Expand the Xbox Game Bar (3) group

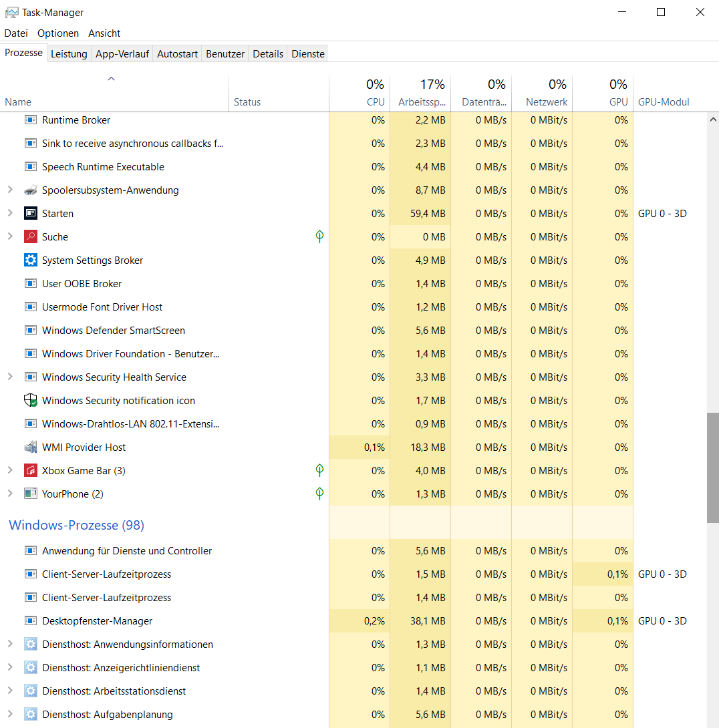pyautogui.click(x=10, y=470)
